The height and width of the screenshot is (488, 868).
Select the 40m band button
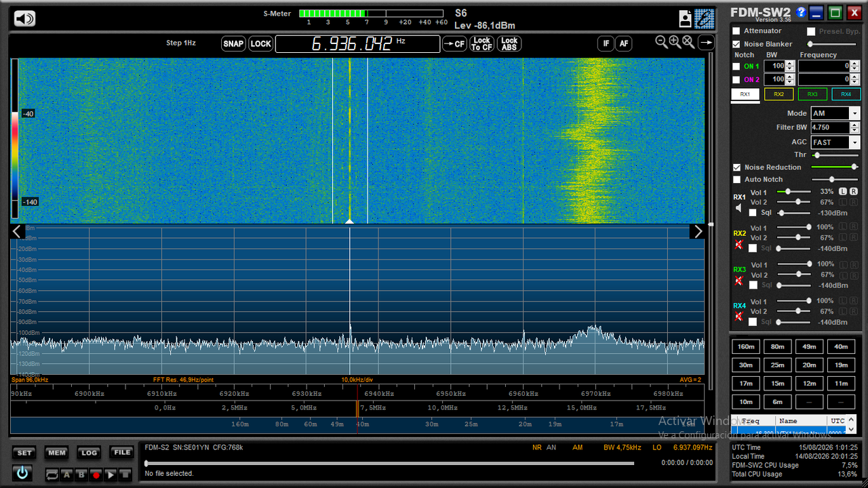click(841, 347)
